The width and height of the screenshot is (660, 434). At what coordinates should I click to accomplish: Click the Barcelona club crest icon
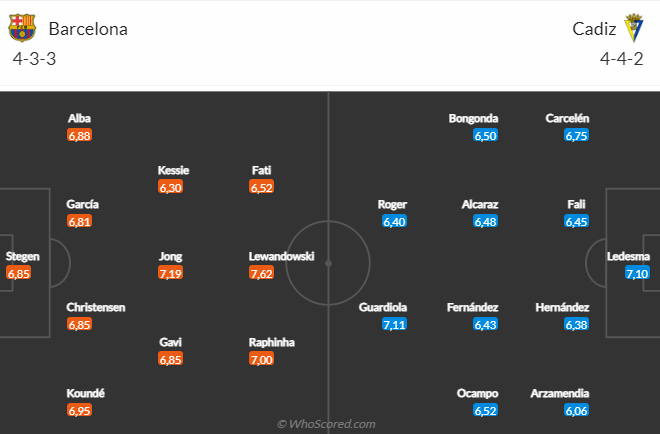coord(22,28)
